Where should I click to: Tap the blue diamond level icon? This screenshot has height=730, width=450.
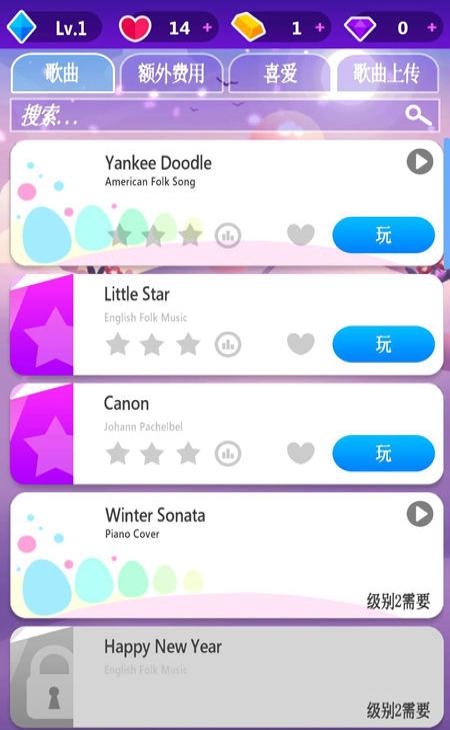pos(21,27)
